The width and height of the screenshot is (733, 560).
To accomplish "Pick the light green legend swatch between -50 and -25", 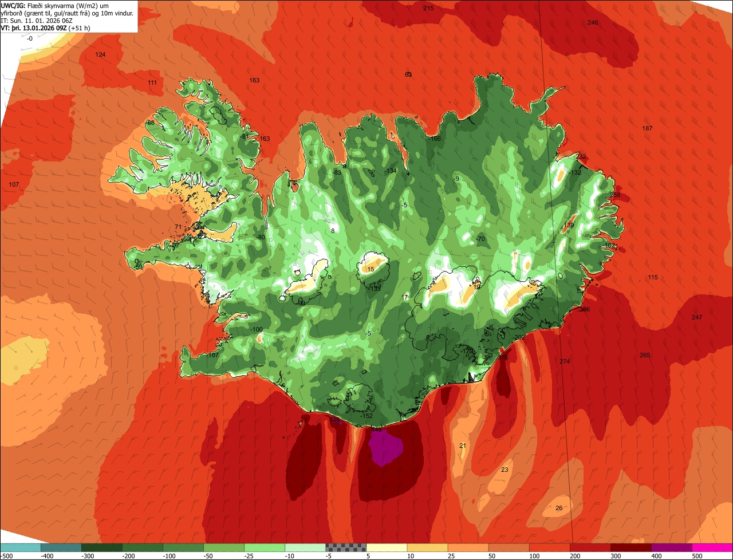I will pos(224,547).
